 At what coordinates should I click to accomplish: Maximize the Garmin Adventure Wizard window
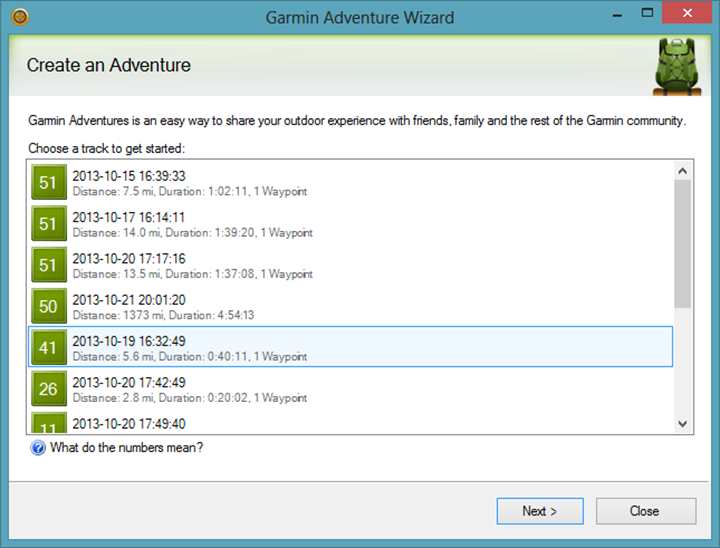[x=647, y=13]
